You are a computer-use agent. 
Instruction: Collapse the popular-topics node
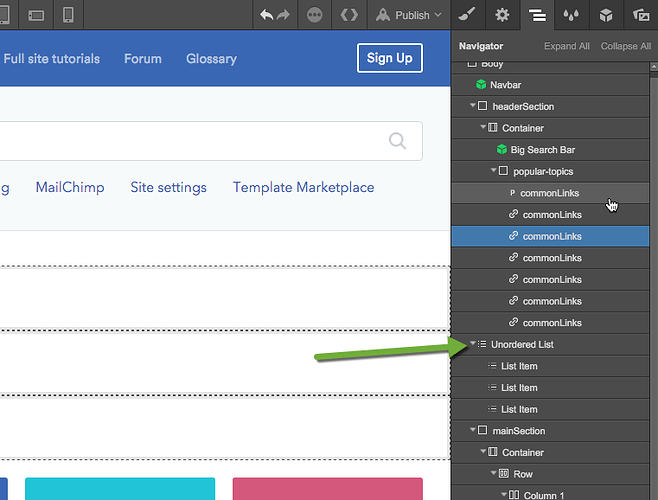click(x=494, y=170)
